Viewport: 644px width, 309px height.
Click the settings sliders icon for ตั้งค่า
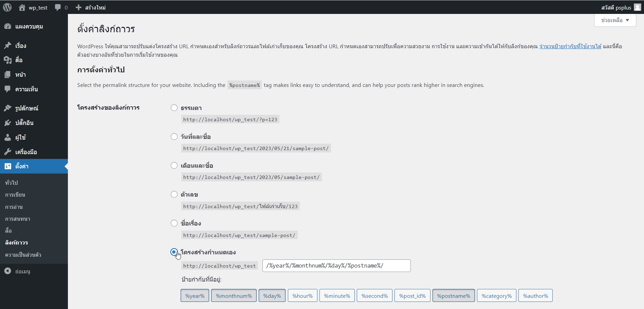(8, 166)
